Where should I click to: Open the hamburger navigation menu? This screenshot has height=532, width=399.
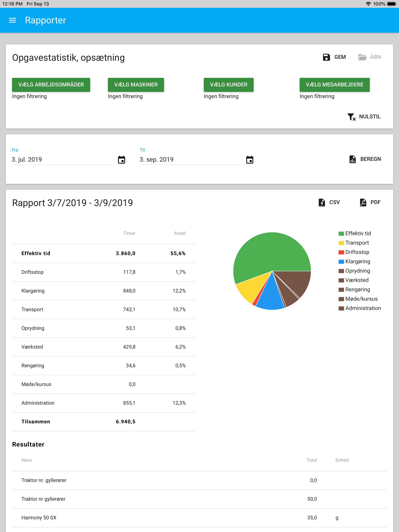tap(12, 20)
